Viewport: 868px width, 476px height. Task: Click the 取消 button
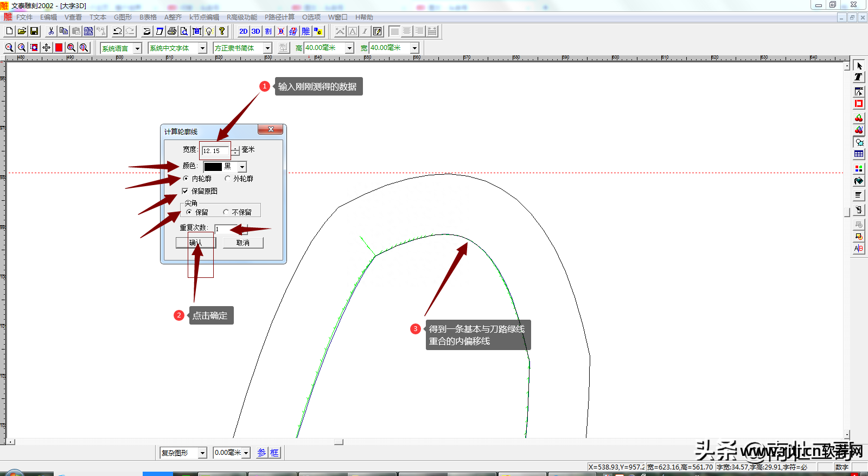point(243,243)
